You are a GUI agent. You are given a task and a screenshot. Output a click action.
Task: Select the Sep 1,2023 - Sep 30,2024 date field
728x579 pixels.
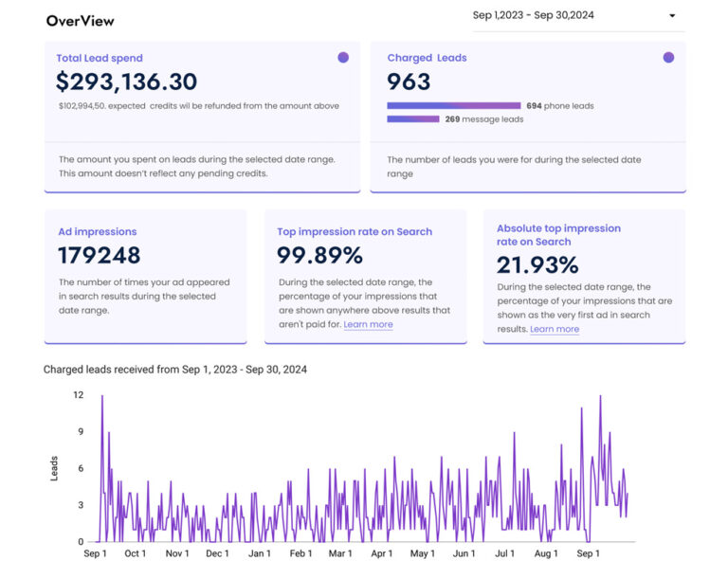(x=578, y=16)
